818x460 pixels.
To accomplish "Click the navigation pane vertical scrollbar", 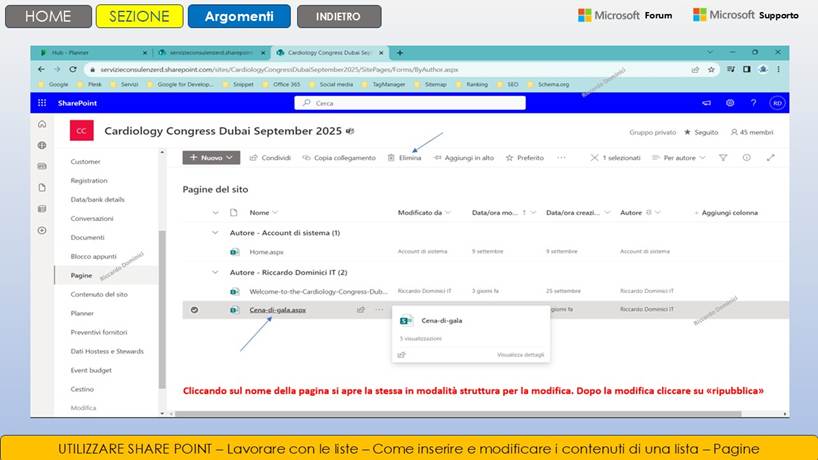I will pos(162,309).
